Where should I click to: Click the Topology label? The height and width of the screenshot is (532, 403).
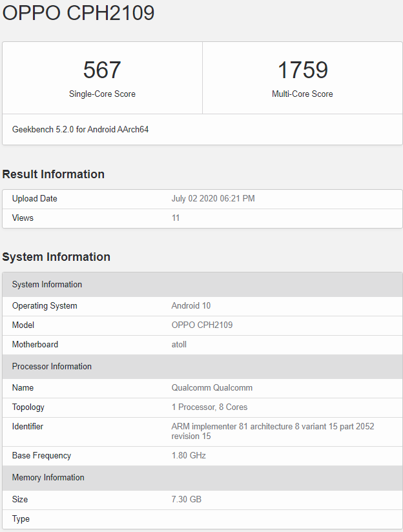28,407
